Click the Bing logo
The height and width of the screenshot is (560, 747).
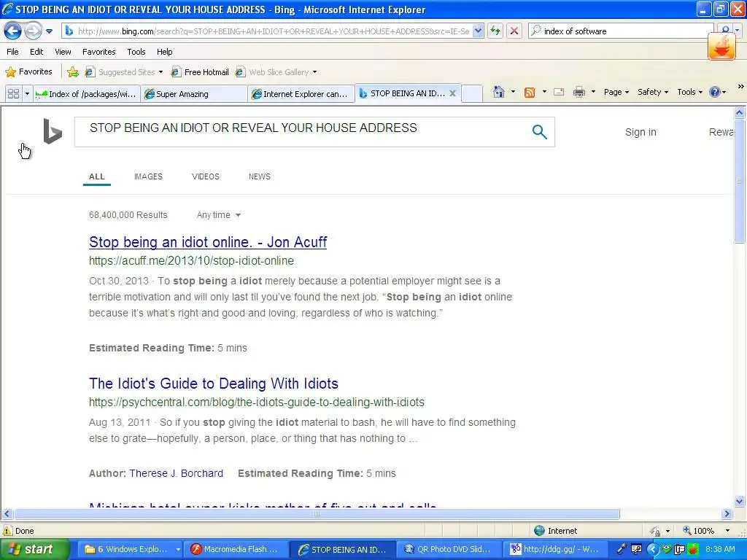click(x=53, y=131)
